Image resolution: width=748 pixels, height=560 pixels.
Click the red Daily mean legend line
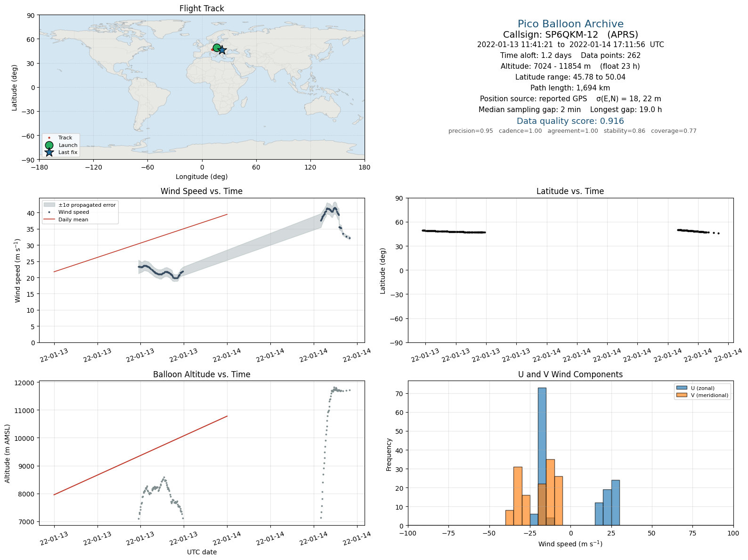point(49,219)
